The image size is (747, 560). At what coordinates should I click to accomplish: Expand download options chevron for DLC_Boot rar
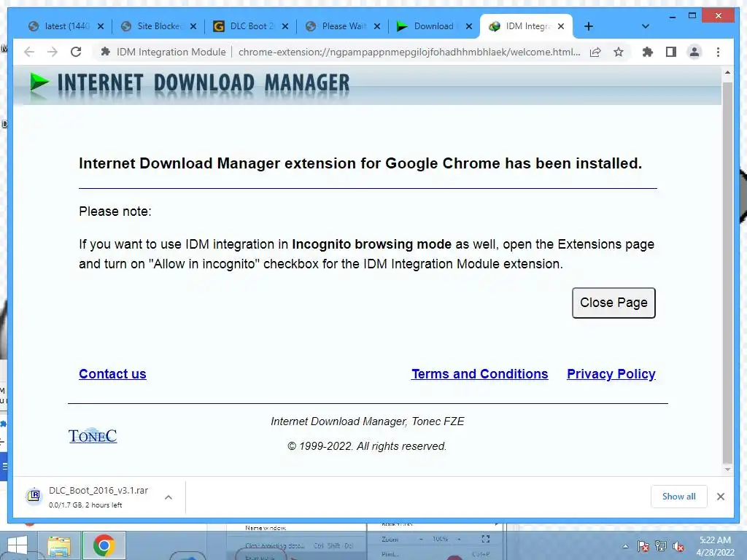(169, 497)
